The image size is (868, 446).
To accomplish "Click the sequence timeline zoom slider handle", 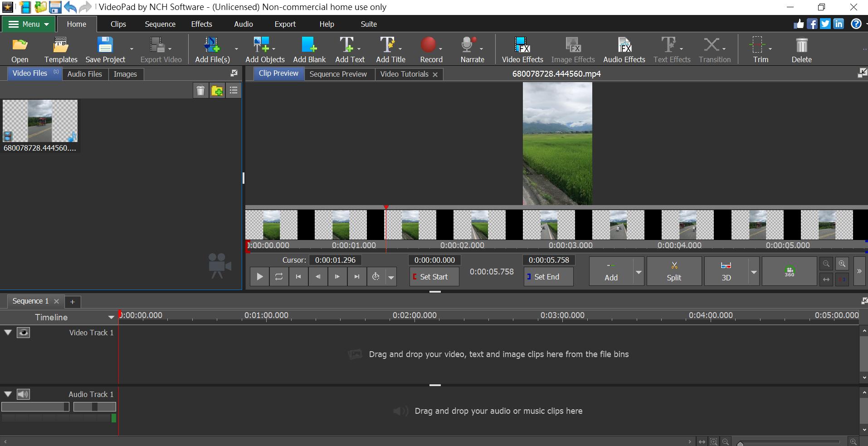I will [x=740, y=443].
